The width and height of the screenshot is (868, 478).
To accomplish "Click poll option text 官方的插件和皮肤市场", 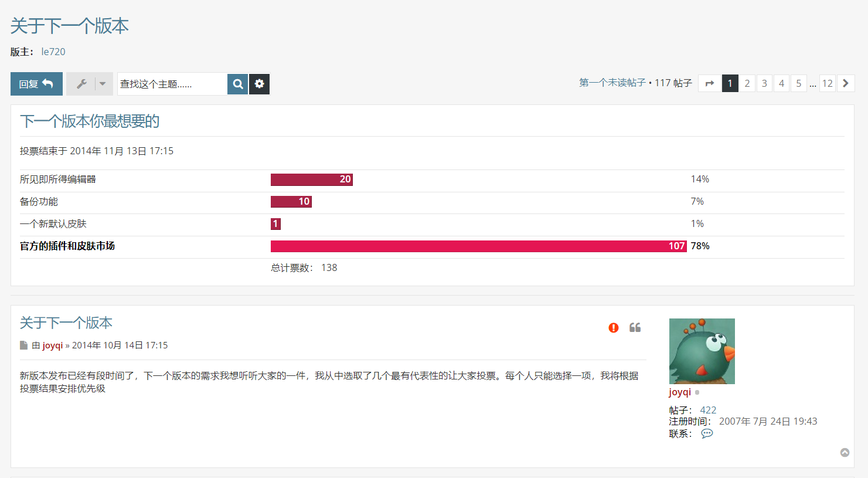I will coord(67,246).
